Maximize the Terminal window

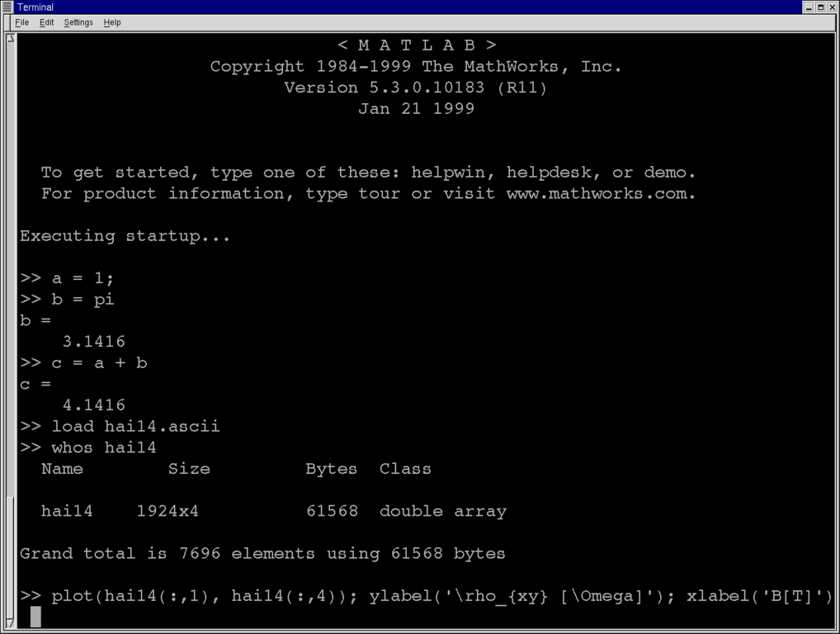pyautogui.click(x=821, y=7)
